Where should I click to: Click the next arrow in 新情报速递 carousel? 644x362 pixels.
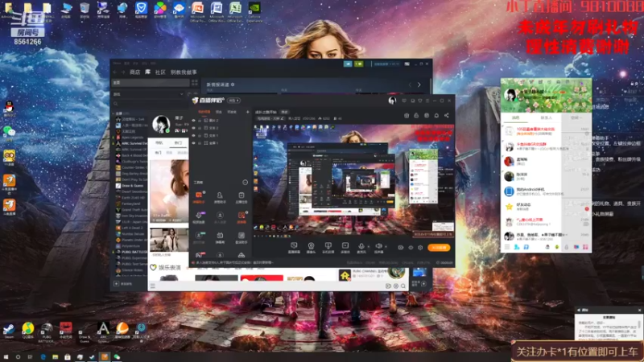click(419, 85)
